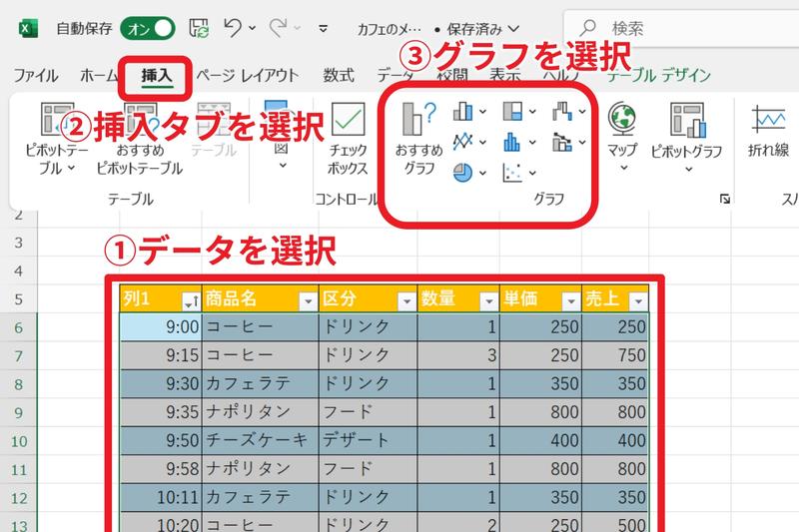Screen dimensions: 799x532
Task: Insert a statistic histogram chart
Action: tap(512, 142)
